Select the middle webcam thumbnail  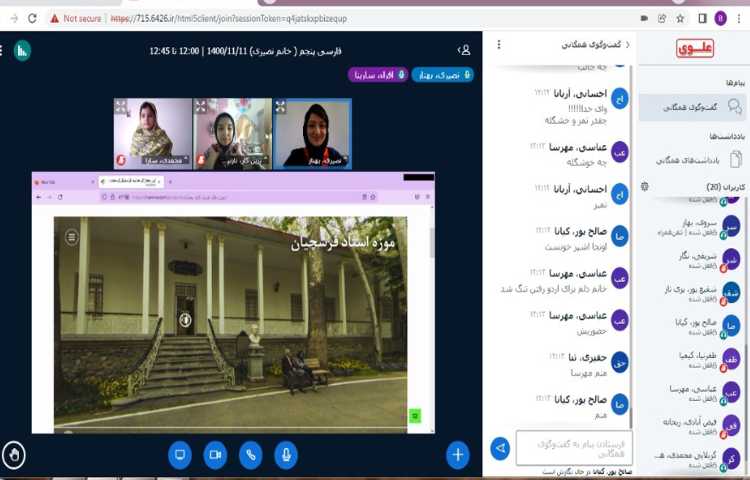click(x=233, y=134)
